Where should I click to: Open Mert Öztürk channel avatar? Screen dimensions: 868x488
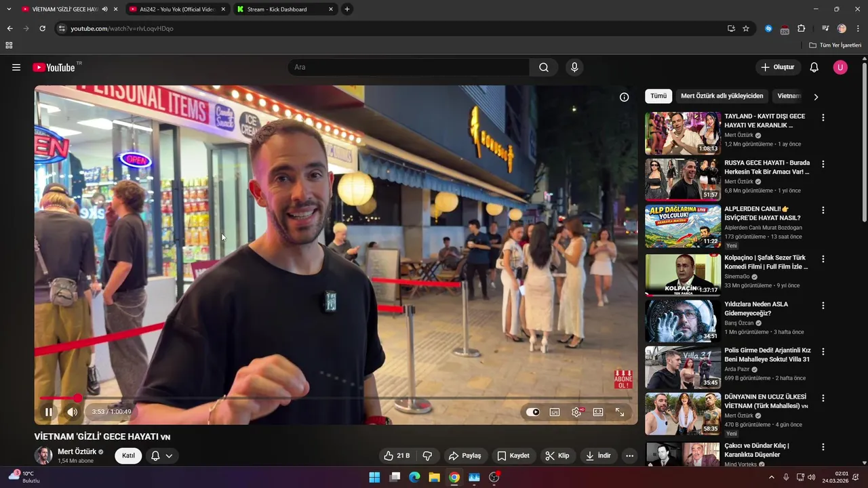coord(43,455)
